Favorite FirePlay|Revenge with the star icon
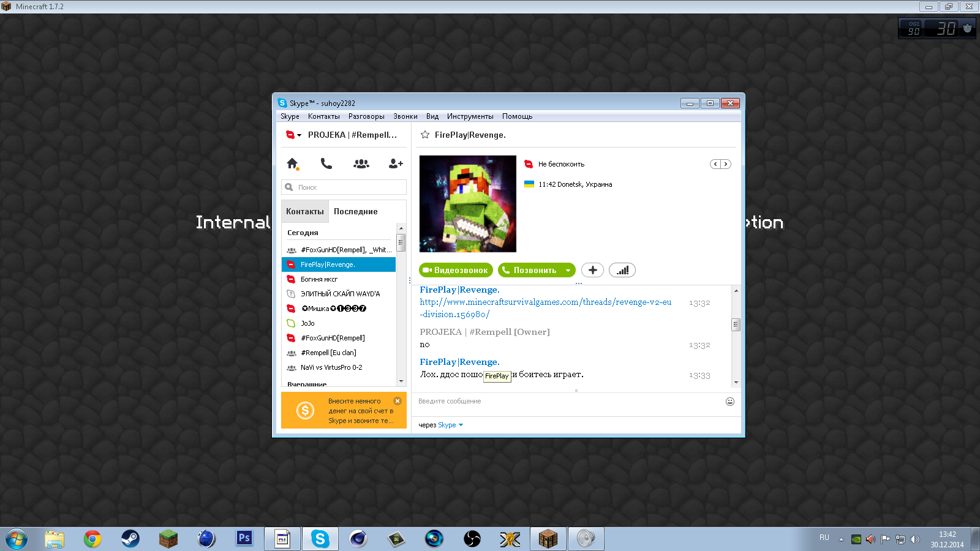 [425, 135]
